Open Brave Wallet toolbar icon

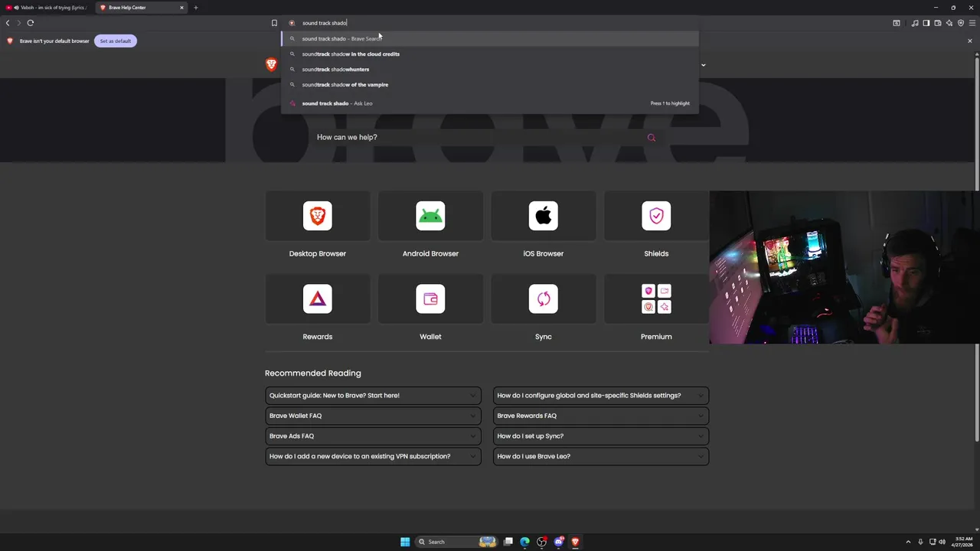(938, 23)
